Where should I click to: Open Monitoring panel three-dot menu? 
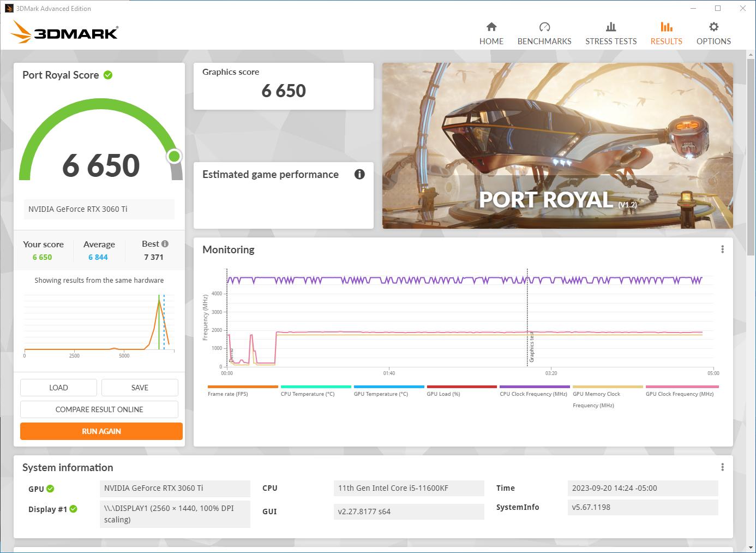(722, 249)
